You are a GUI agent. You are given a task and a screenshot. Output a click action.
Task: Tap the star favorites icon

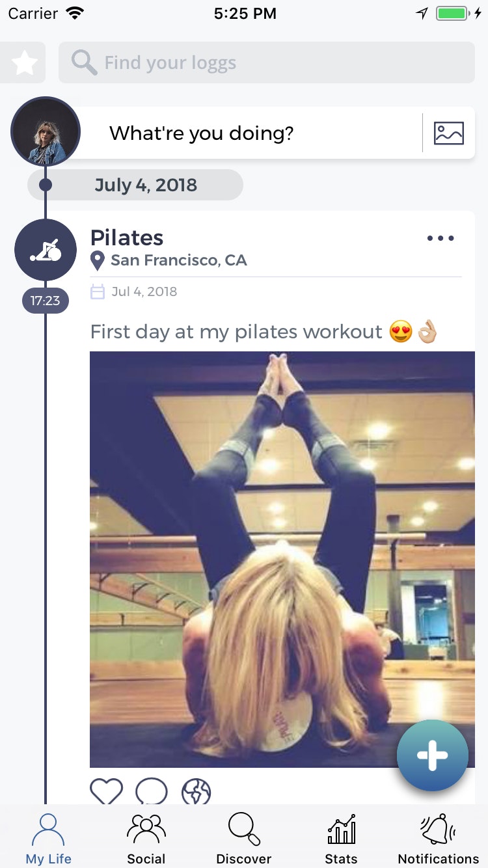pos(23,63)
